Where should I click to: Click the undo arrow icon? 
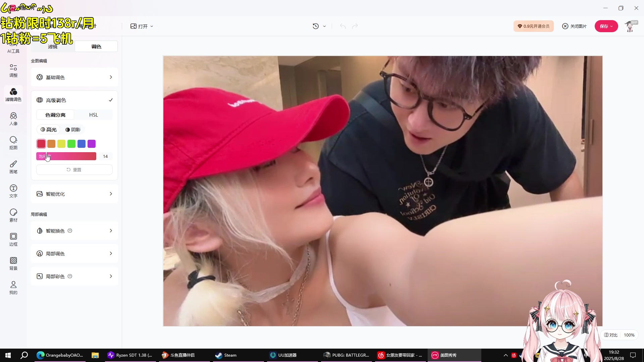click(343, 26)
